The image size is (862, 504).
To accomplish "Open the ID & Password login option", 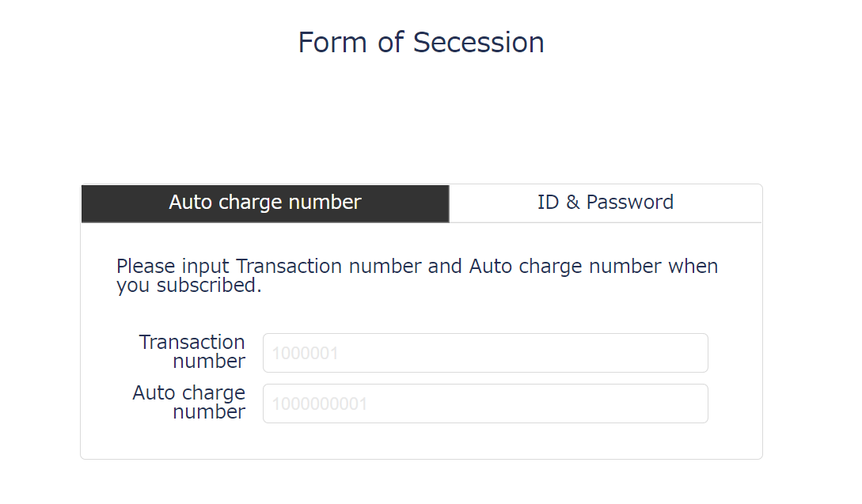I will tap(606, 203).
